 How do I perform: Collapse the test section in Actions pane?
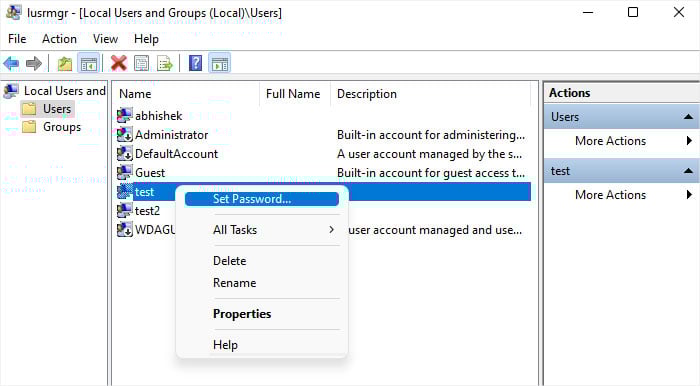[x=688, y=171]
